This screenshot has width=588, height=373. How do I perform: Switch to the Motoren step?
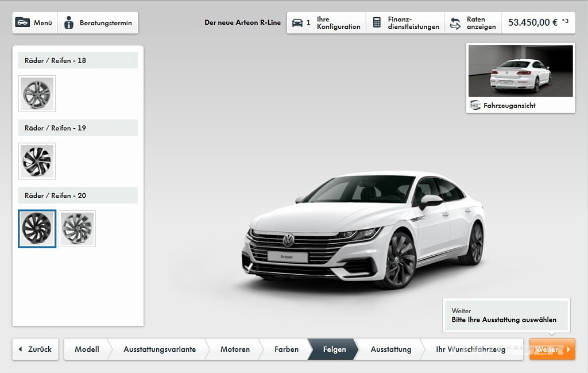click(x=235, y=349)
